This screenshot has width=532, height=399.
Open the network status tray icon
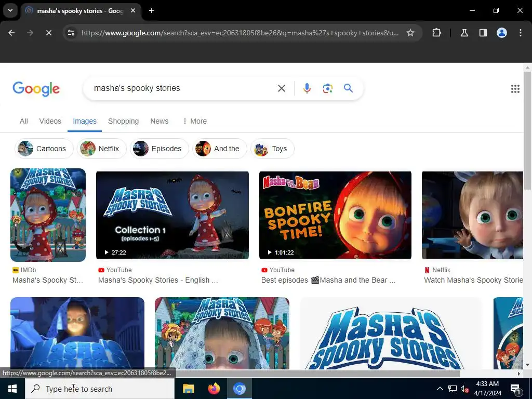pos(453,389)
